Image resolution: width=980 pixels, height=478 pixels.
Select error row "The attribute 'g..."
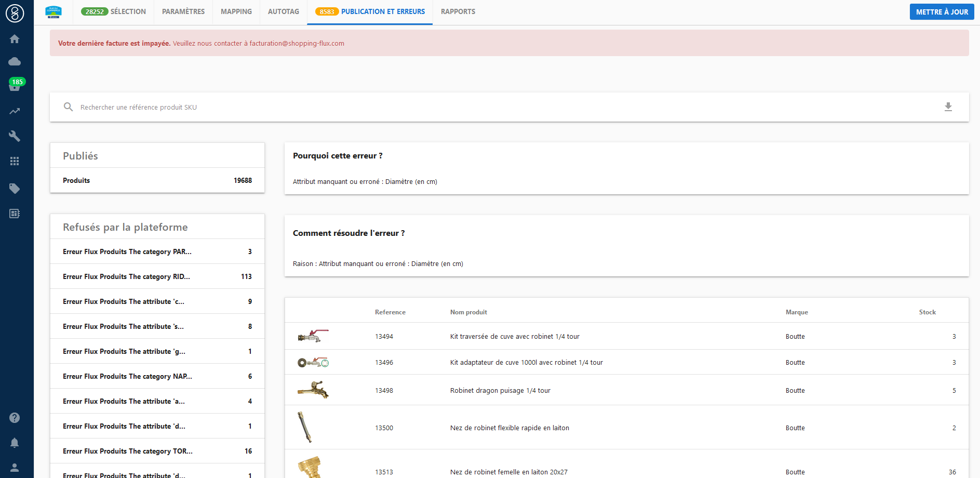click(x=157, y=351)
